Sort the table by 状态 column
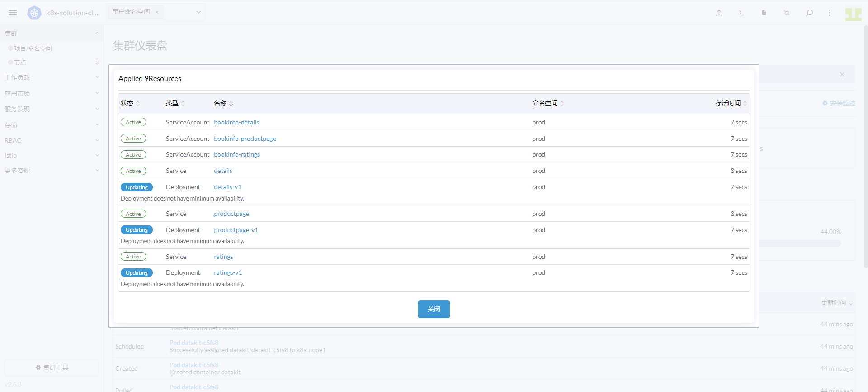 click(x=130, y=103)
